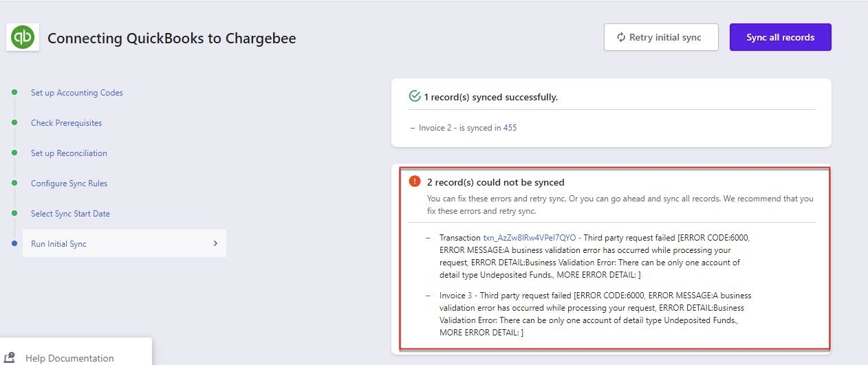Screen dimensions: 868x365
Task: Go to Check Prerequisites step
Action: tap(66, 123)
